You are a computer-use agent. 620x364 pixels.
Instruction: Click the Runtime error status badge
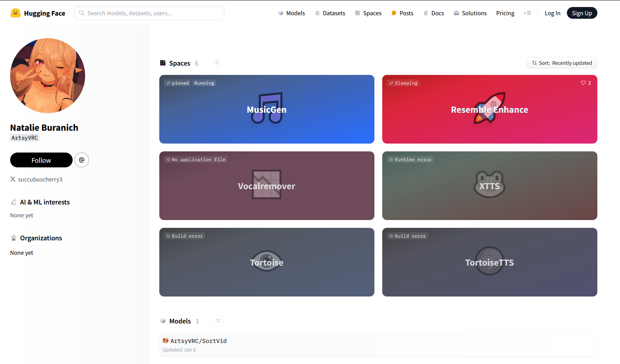pos(410,160)
